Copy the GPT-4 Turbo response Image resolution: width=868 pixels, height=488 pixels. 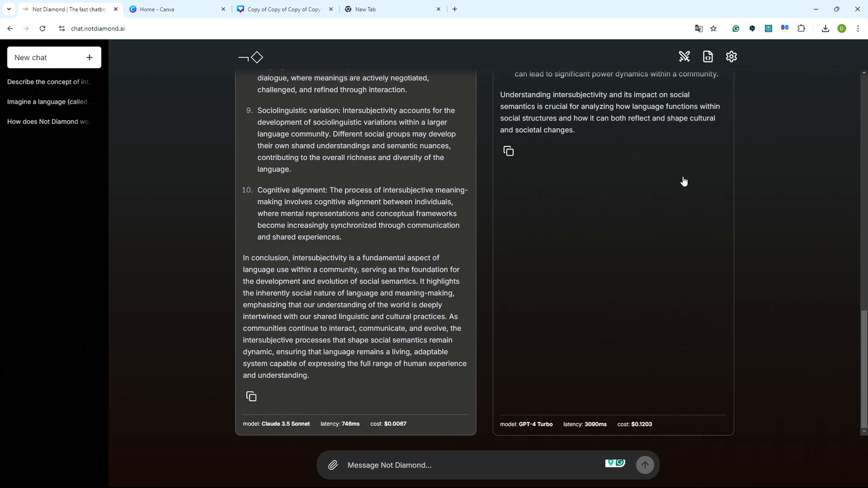point(508,150)
